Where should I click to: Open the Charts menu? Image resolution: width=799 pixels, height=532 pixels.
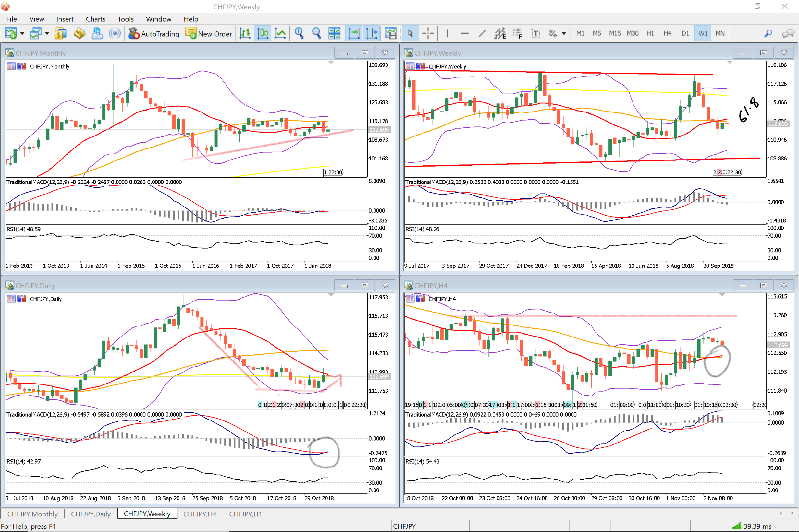[x=95, y=19]
